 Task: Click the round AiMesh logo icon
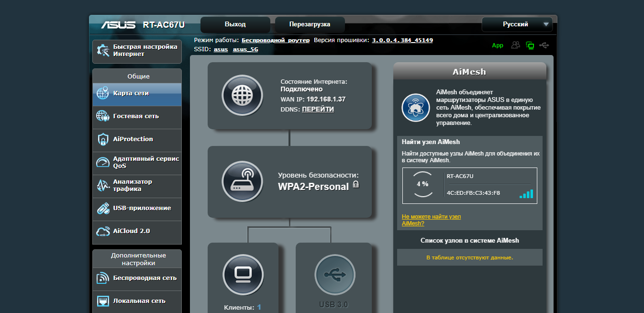point(416,107)
